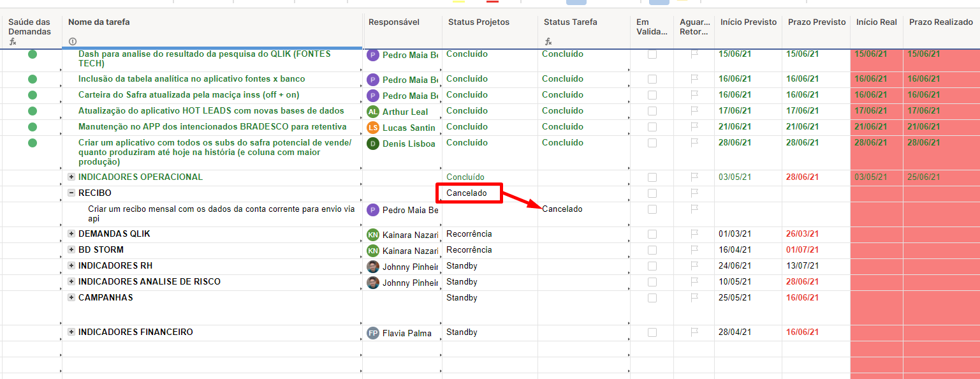Image resolution: width=980 pixels, height=379 pixels.
Task: Expand the DEMANDAS QLIK group
Action: (71, 234)
